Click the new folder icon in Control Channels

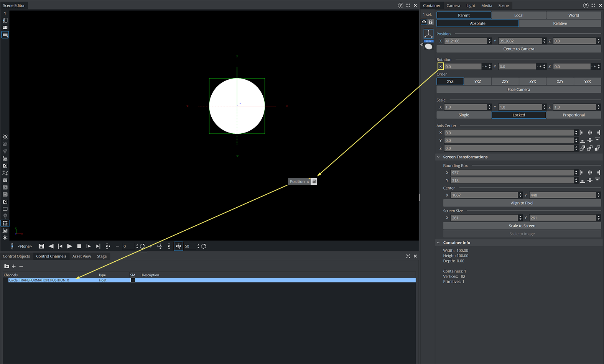pyautogui.click(x=7, y=266)
